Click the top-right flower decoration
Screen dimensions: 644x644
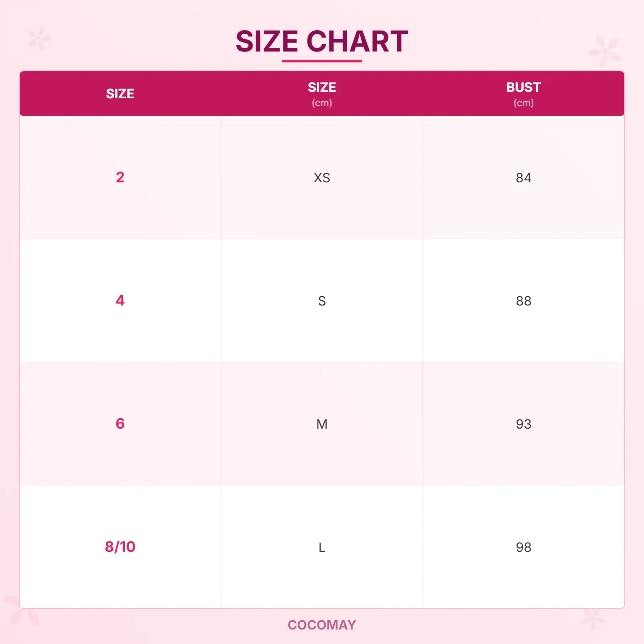point(605,52)
